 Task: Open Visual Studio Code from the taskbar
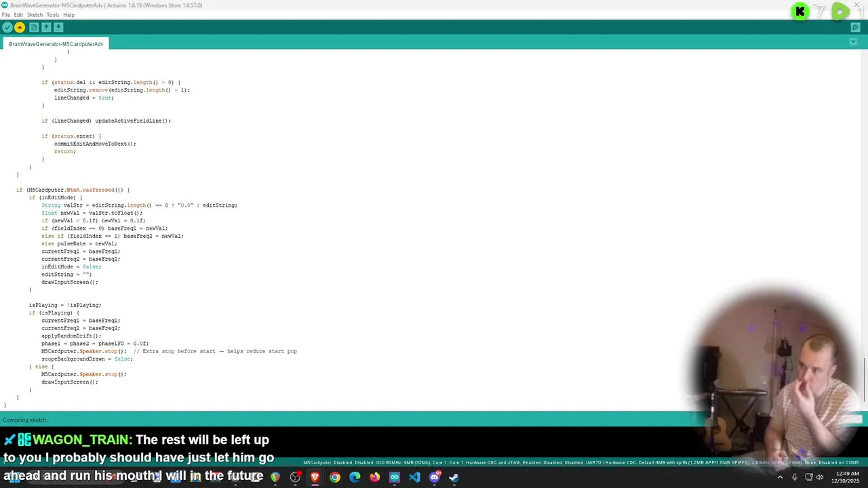[414, 477]
